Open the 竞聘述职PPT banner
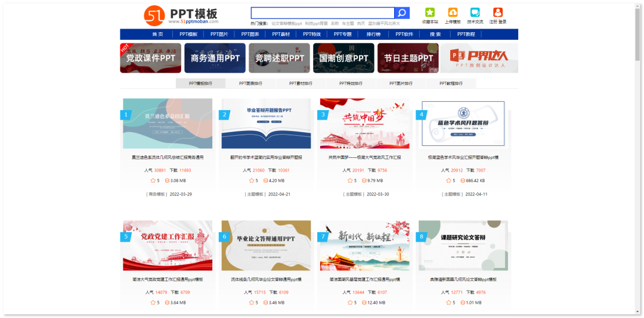 pos(279,58)
